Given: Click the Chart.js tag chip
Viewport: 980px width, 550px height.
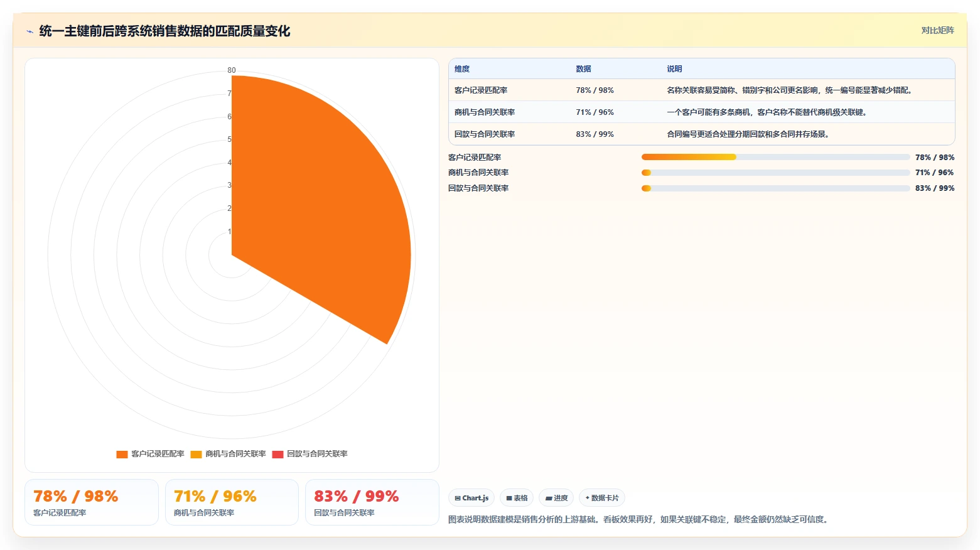Looking at the screenshot, I should pos(471,498).
